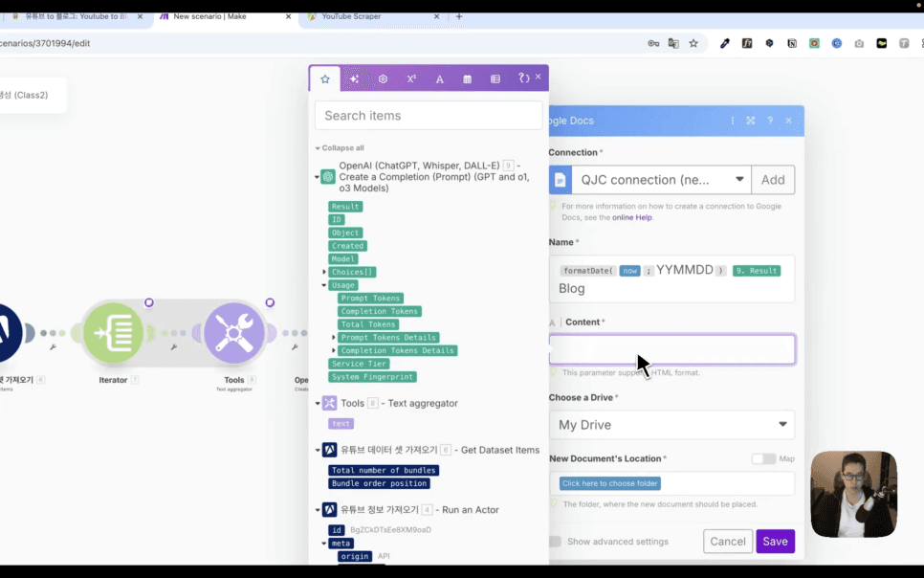Select the Iterator module on canvas

(113, 333)
